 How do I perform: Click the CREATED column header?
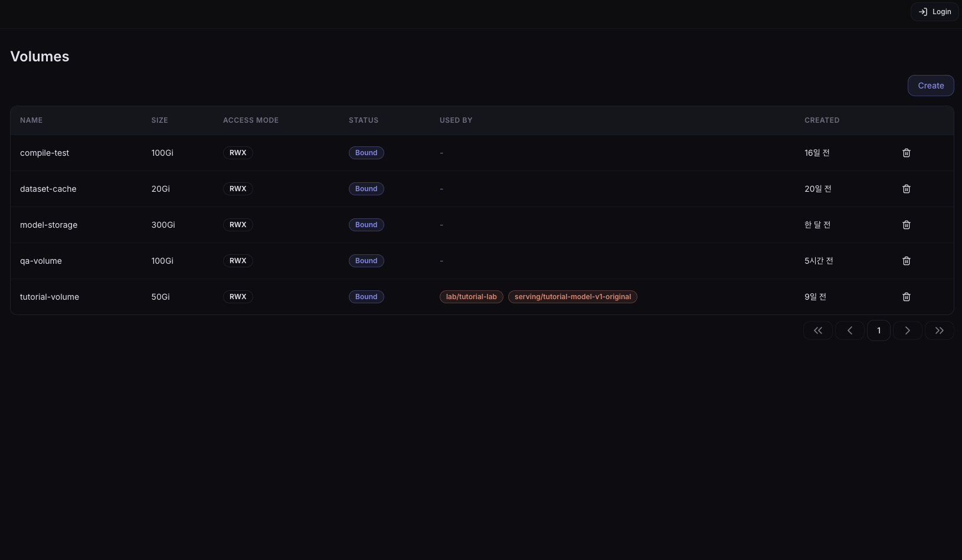(x=822, y=120)
